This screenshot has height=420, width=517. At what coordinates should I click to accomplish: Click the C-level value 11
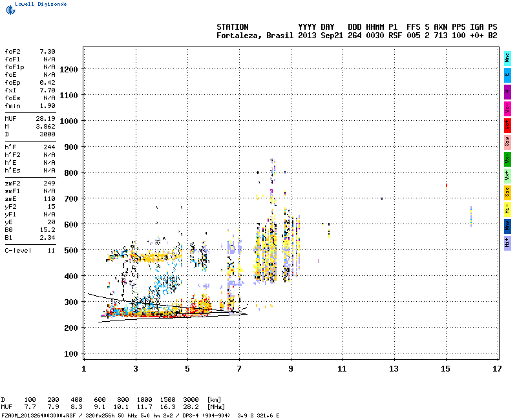(x=52, y=251)
